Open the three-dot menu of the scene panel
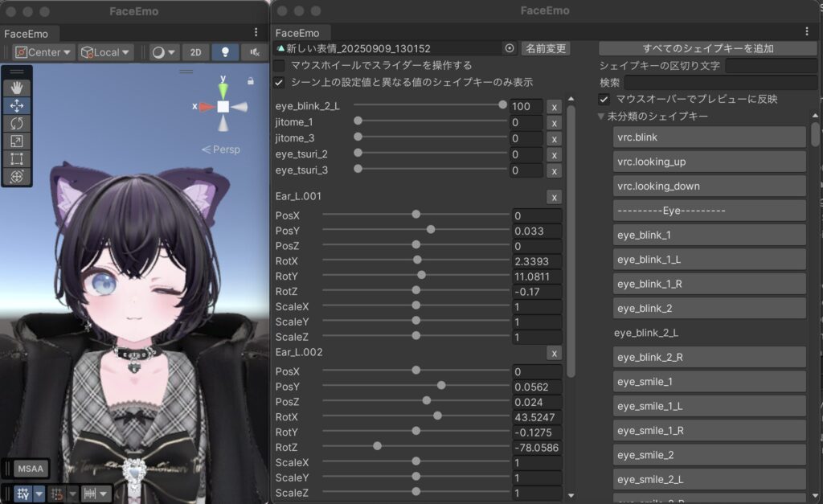 click(x=256, y=33)
